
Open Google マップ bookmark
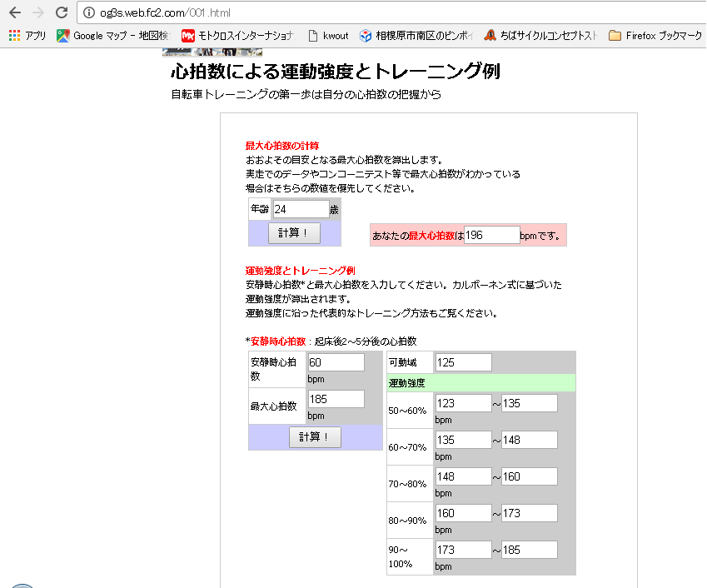click(113, 36)
